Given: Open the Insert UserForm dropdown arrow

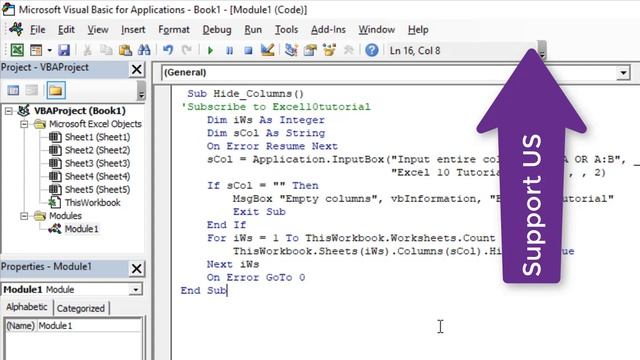Looking at the screenshot, I should [49, 50].
